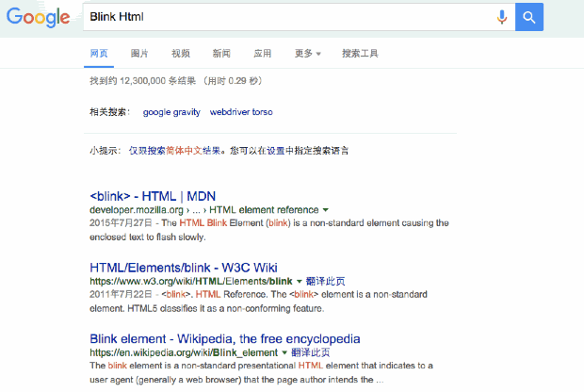
Task: Open the 视频 tab
Action: coord(181,54)
